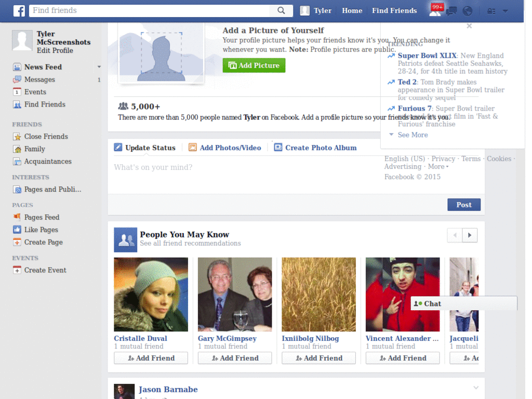Open the Furious 7 trending topic
532x399 pixels.
pyautogui.click(x=414, y=109)
